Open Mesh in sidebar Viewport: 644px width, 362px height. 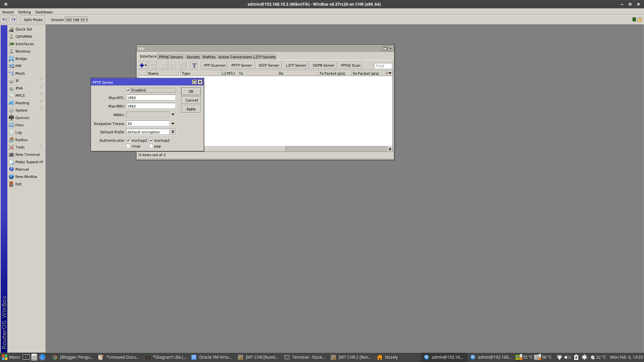(x=27, y=74)
